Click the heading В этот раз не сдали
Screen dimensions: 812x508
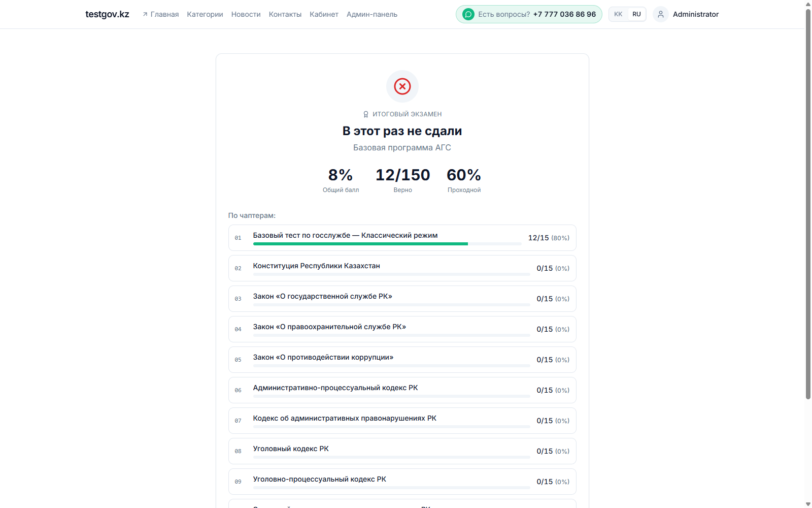pos(402,131)
